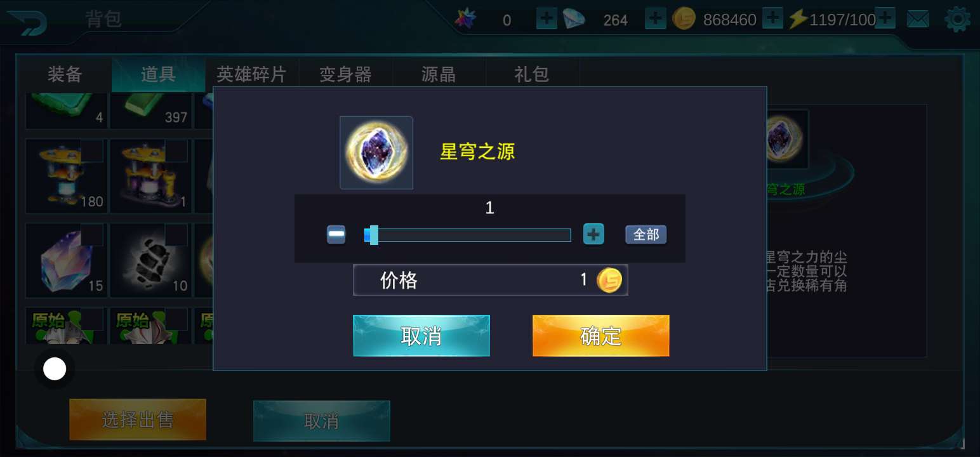
Task: Click the quantity slider track
Action: click(x=468, y=235)
